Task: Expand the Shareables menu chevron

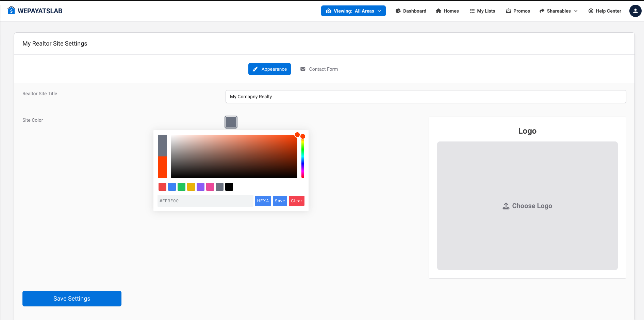Action: (x=576, y=11)
